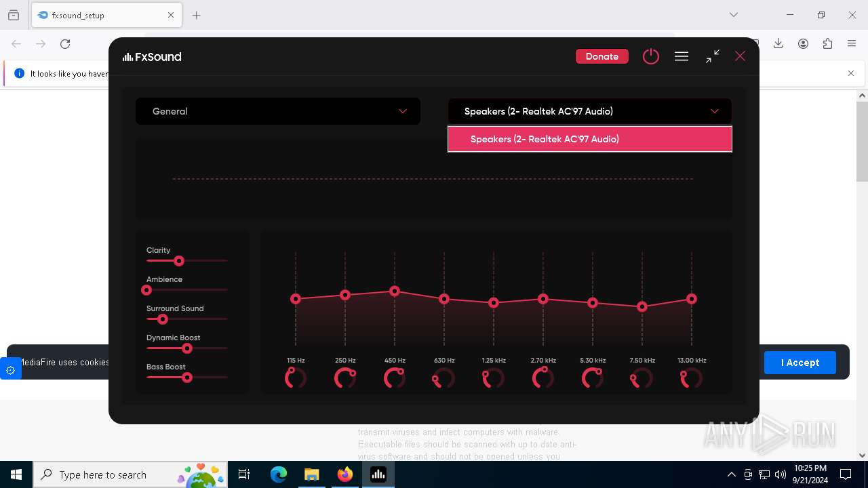Click the 1.25 kHz band gain point
Screen dimensions: 868x488
494,303
